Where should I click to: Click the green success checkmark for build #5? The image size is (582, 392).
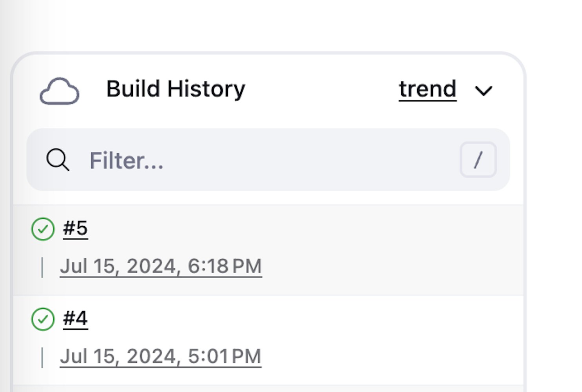tap(43, 229)
